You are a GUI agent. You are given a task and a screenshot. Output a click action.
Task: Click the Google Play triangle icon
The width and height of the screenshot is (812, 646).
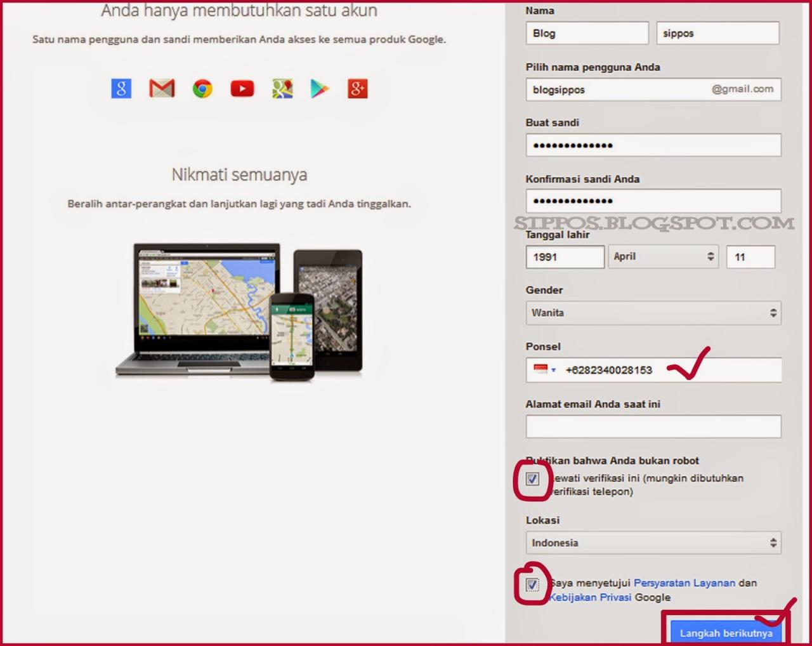click(x=320, y=88)
